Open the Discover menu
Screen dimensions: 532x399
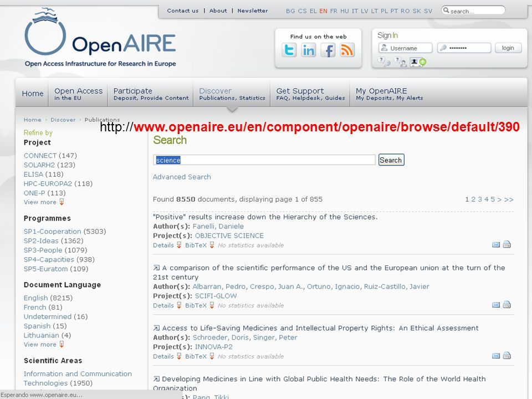[232, 94]
